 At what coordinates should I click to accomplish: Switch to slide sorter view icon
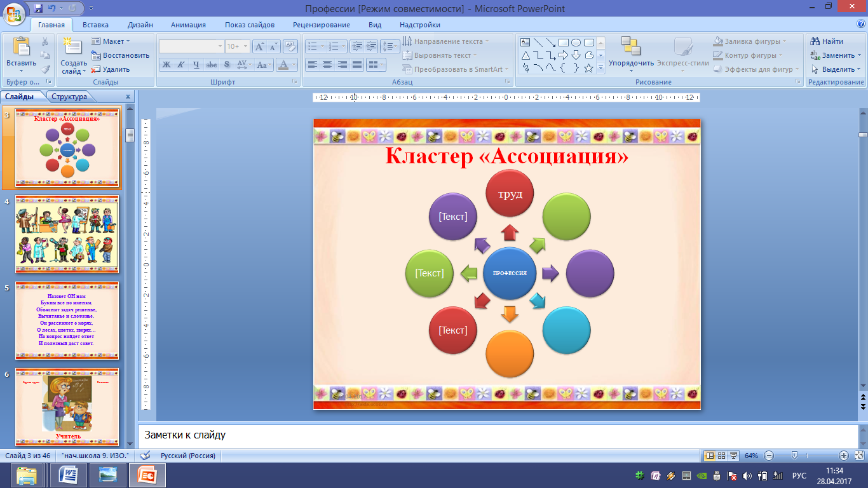(722, 456)
